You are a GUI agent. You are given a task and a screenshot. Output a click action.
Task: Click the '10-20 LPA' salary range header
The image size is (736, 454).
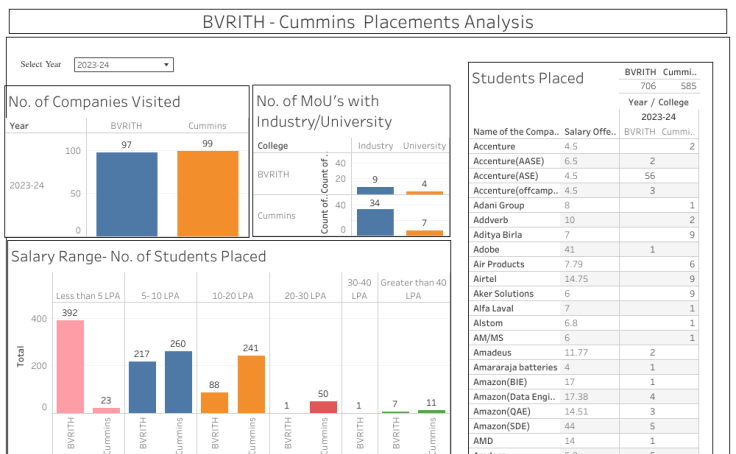pyautogui.click(x=233, y=296)
